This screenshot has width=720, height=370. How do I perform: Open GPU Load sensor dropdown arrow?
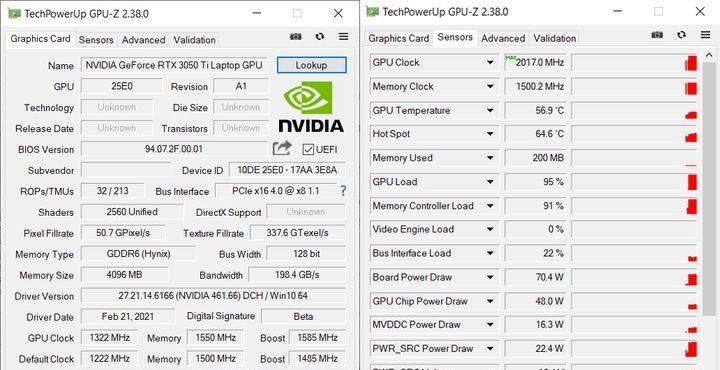coord(490,182)
